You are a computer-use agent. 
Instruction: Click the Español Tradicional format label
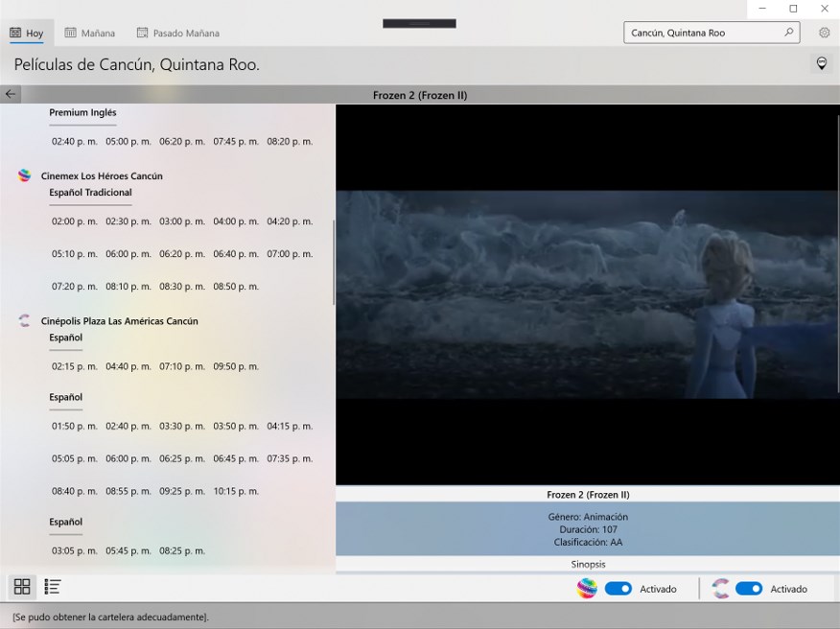point(90,193)
